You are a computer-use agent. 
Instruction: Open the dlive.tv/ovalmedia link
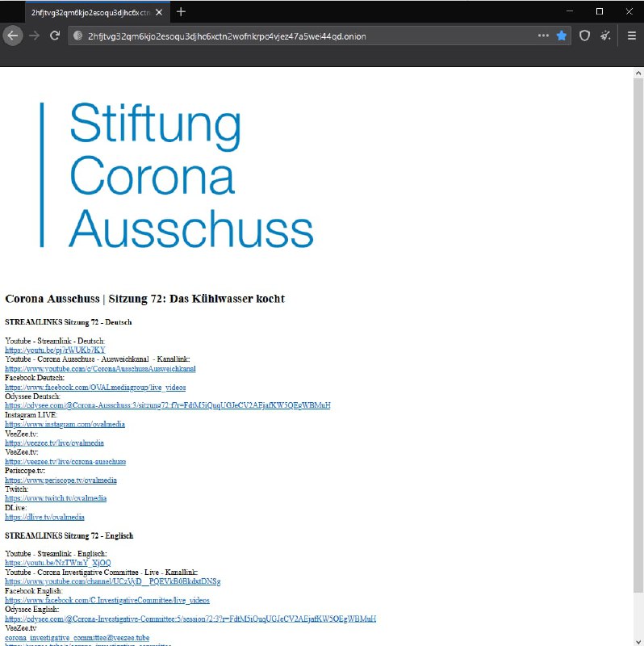(44, 517)
